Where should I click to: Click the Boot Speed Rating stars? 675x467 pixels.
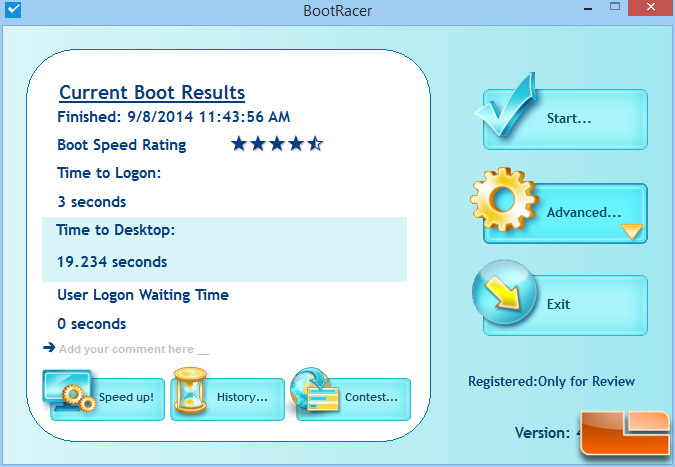[x=276, y=144]
